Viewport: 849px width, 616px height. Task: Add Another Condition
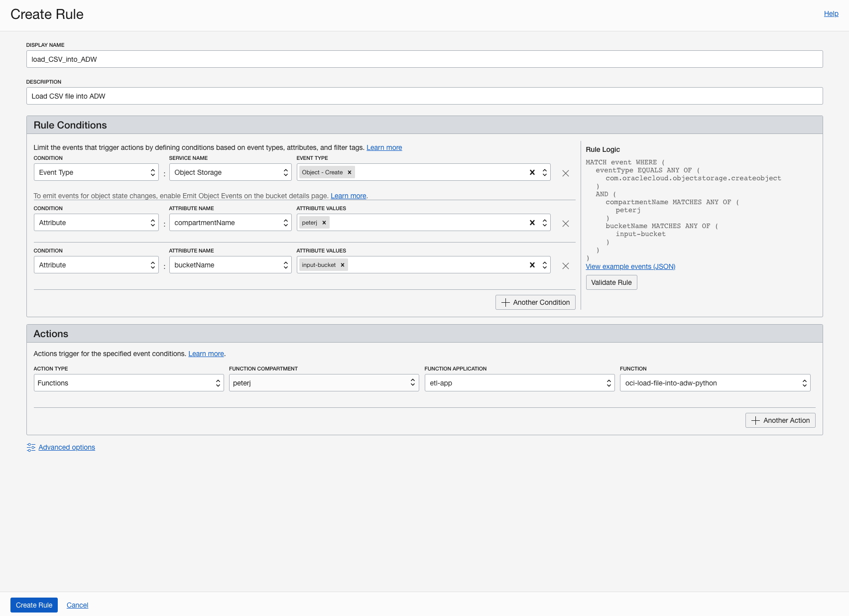coord(535,302)
